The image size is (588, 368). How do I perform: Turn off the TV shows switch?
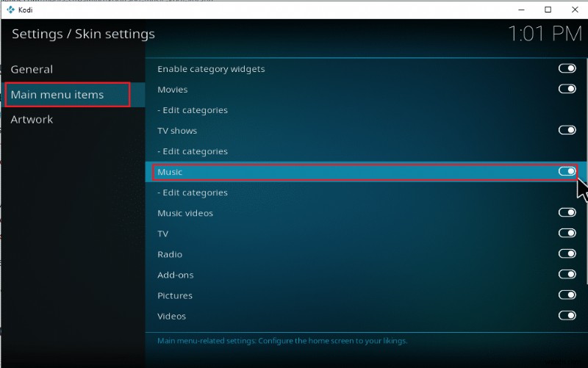tap(567, 130)
